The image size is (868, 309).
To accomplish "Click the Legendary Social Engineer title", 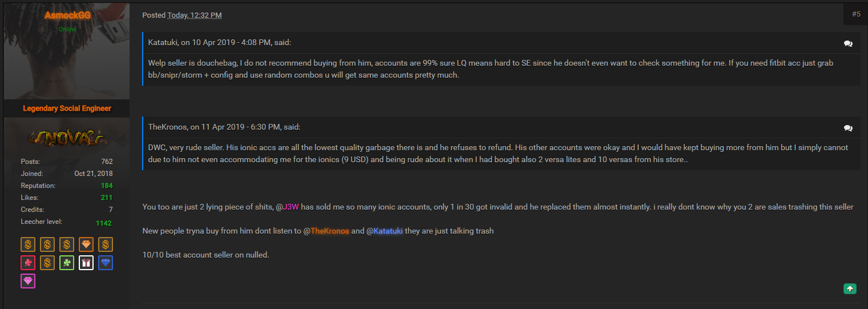I will click(67, 109).
